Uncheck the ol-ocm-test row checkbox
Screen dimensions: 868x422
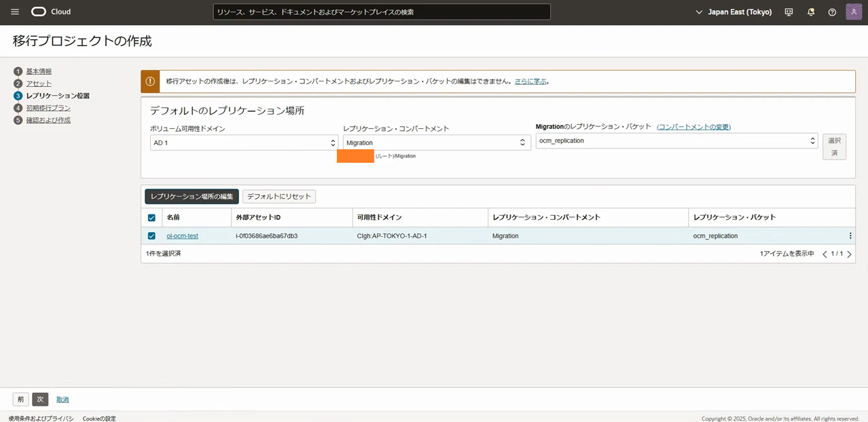point(151,236)
